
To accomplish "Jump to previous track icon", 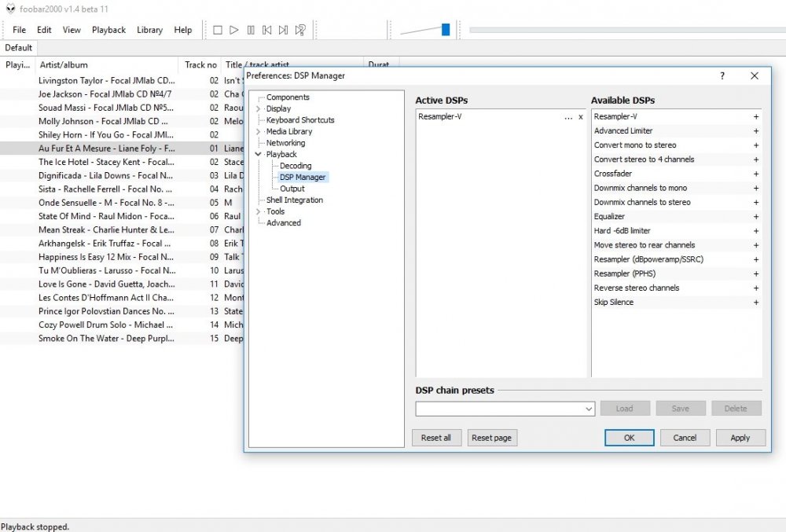I will pyautogui.click(x=266, y=30).
